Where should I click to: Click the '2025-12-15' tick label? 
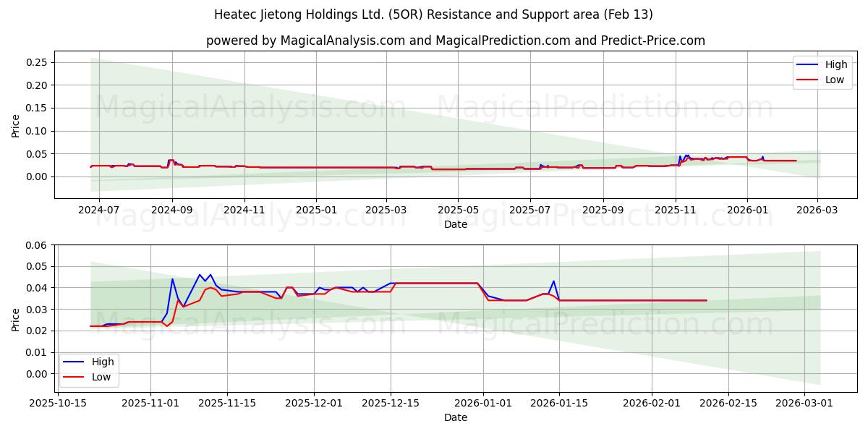click(x=391, y=404)
